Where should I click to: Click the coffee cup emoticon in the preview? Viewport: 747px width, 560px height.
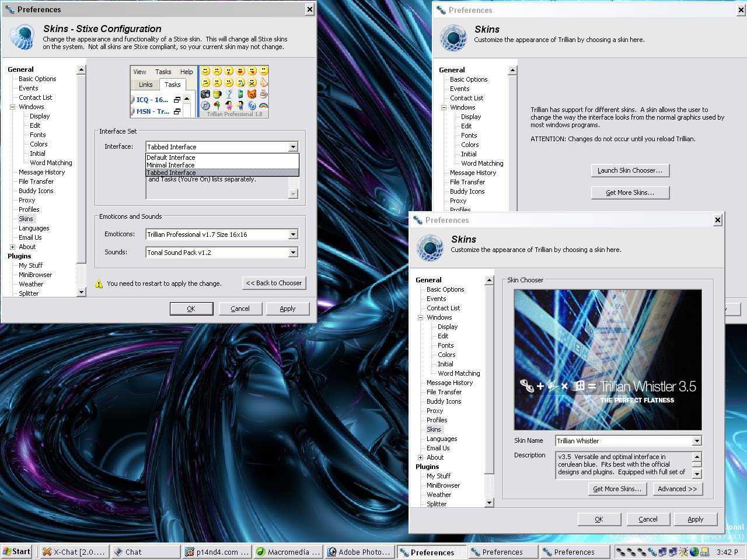(x=264, y=94)
